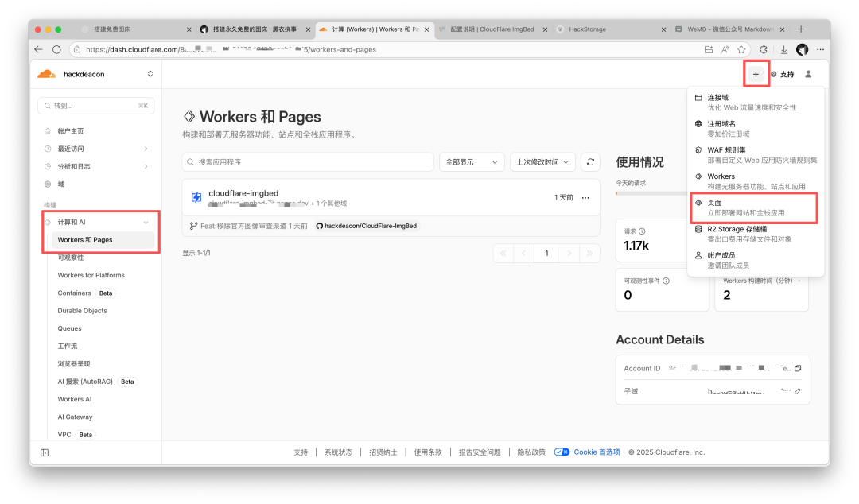Select R2 Storage 存储桶 menu entry
The height and width of the screenshot is (504, 859).
(756, 234)
